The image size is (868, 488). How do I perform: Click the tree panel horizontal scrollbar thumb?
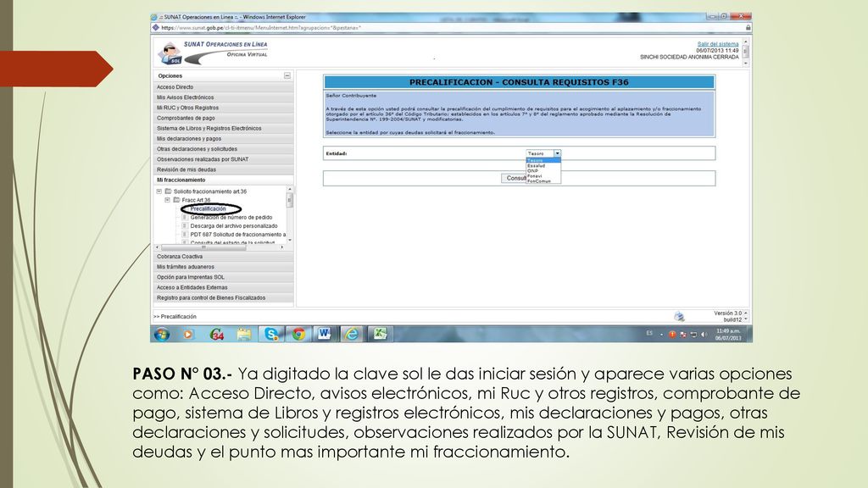coord(203,247)
